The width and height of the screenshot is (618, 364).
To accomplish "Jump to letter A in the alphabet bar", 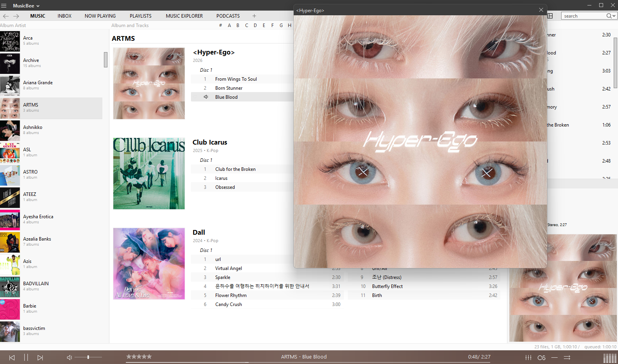I will click(x=229, y=25).
